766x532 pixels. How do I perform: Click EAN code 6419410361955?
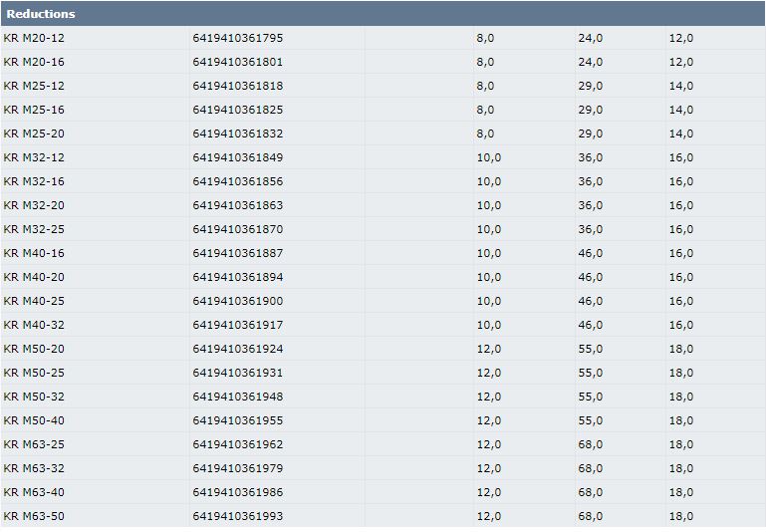(x=238, y=421)
